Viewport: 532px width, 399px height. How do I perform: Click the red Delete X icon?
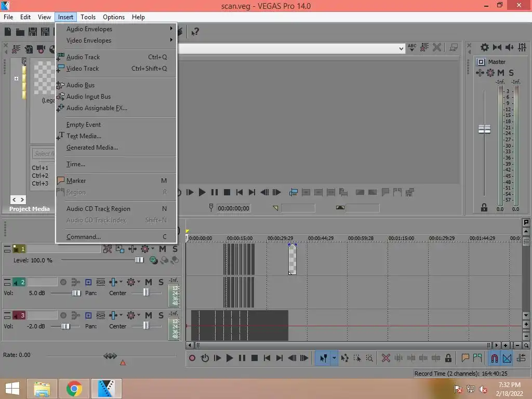[386, 358]
